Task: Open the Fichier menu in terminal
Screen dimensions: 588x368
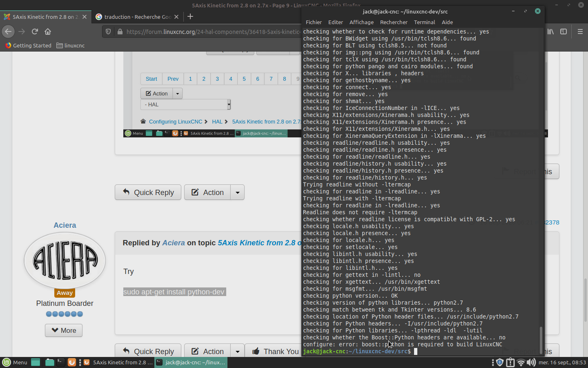Action: 314,22
